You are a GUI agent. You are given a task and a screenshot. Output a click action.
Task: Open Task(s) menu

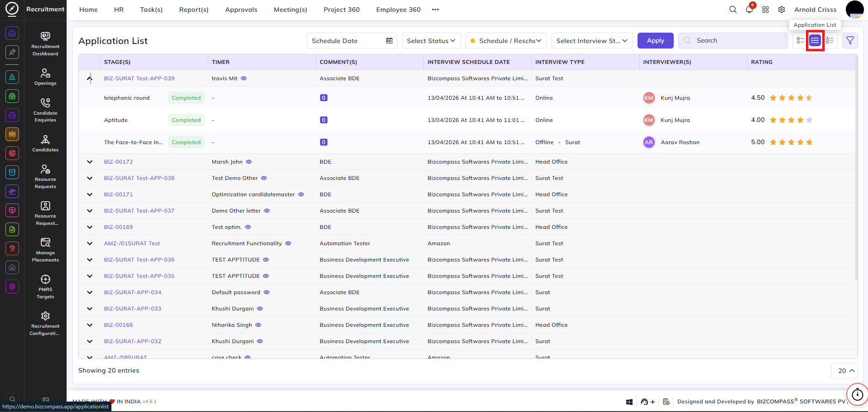[x=151, y=10]
